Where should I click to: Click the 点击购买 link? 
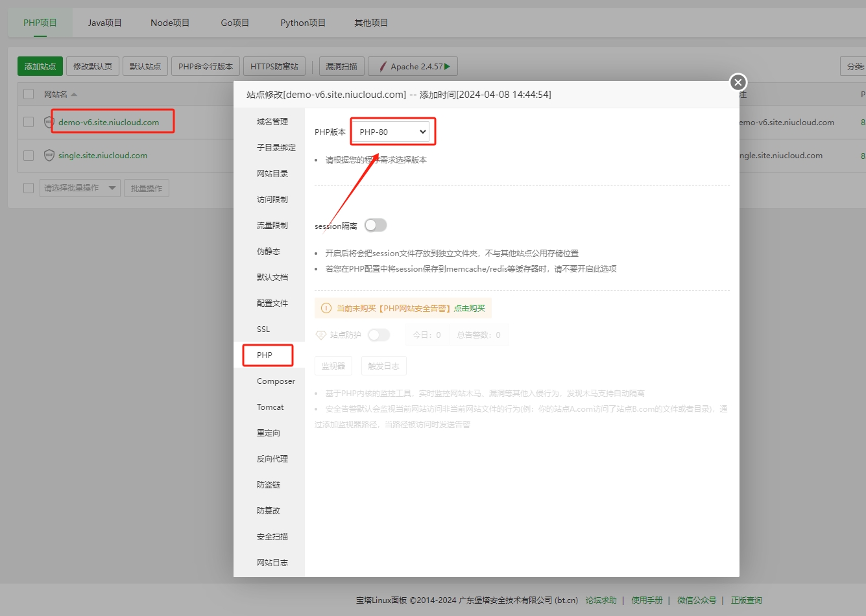click(x=469, y=308)
